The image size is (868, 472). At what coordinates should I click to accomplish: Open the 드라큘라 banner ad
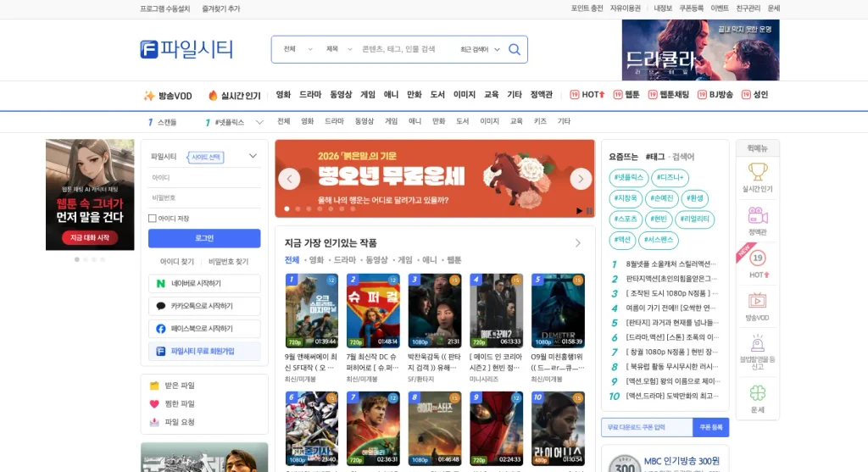[x=700, y=50]
